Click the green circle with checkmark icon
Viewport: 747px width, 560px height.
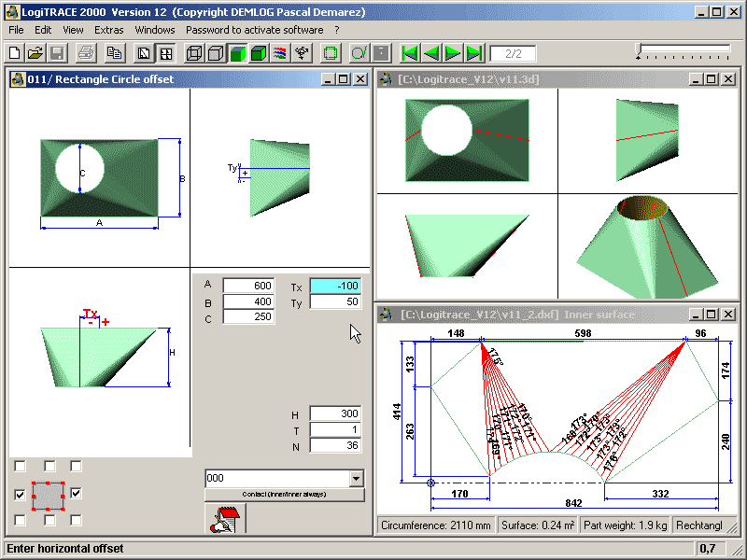tap(359, 53)
